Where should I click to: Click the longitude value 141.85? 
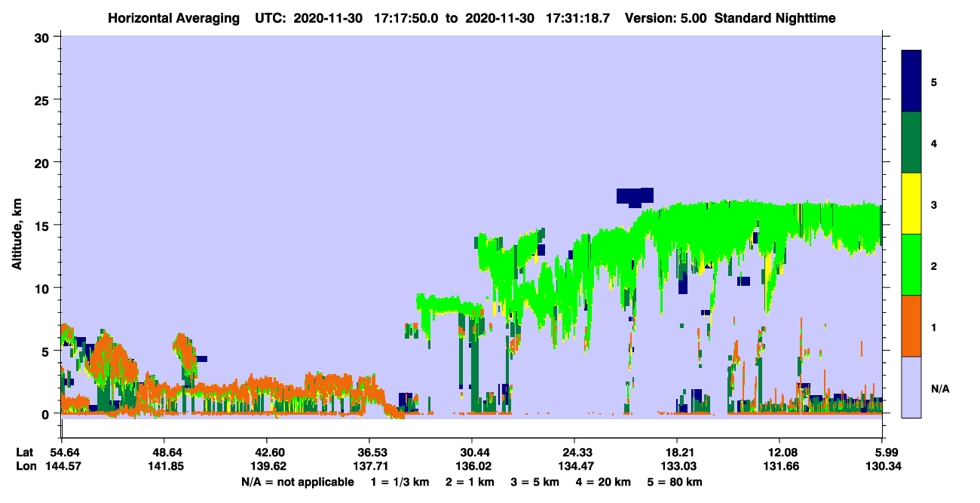pyautogui.click(x=164, y=466)
